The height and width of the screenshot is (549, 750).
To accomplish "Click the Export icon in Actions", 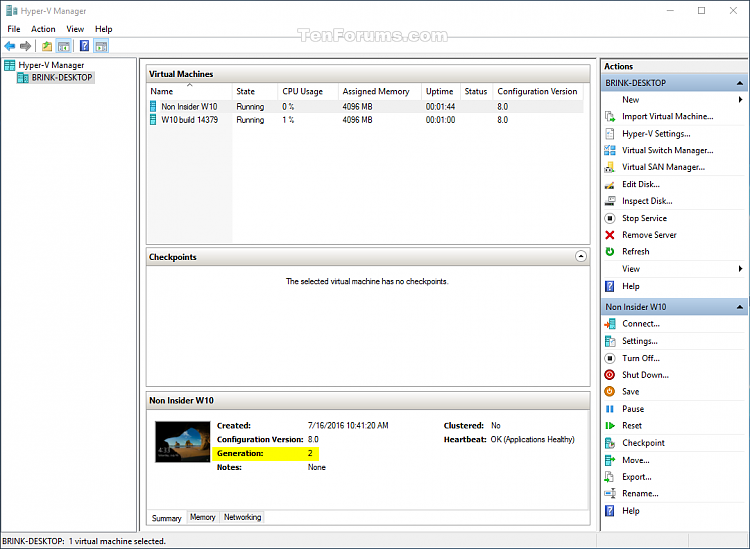I will 610,477.
